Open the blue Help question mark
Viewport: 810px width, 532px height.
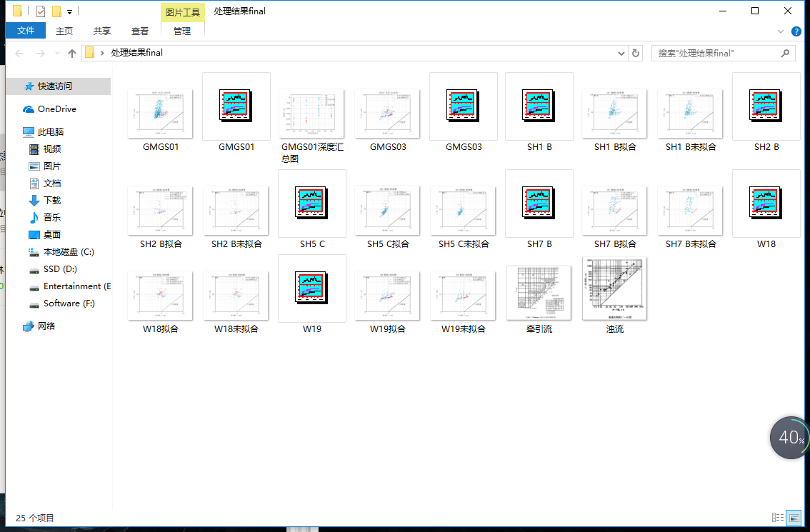(796, 31)
